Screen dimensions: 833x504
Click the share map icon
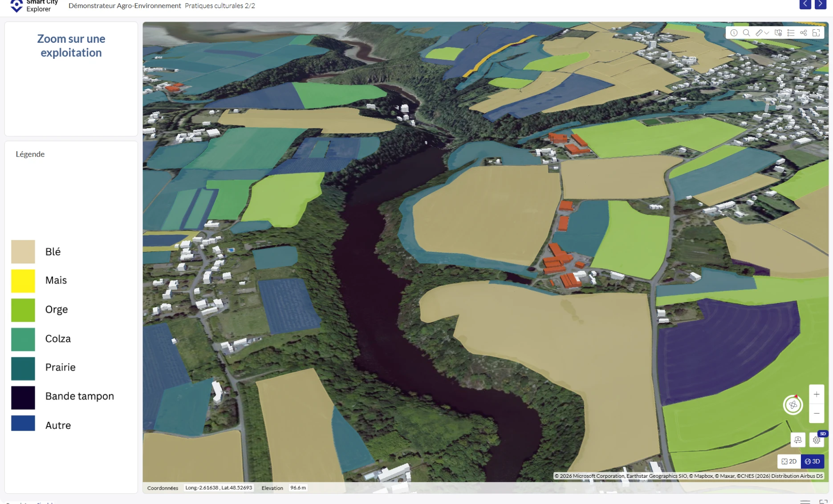click(x=804, y=33)
